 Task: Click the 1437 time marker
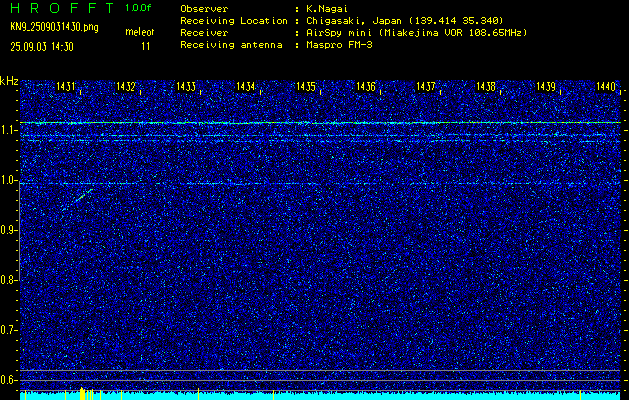point(426,86)
